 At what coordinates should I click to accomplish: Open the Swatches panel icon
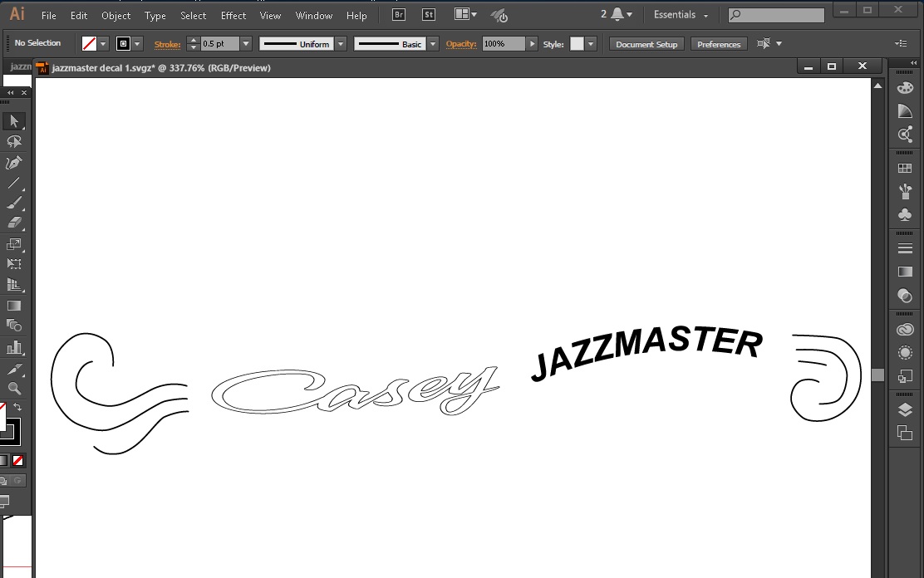(905, 169)
